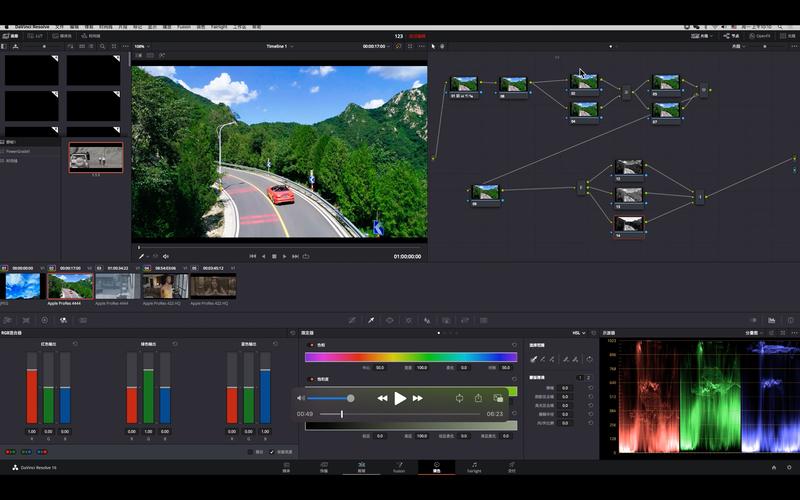Image resolution: width=800 pixels, height=500 pixels.
Task: Open the Sizing palette icon
Action: pyautogui.click(x=465, y=320)
